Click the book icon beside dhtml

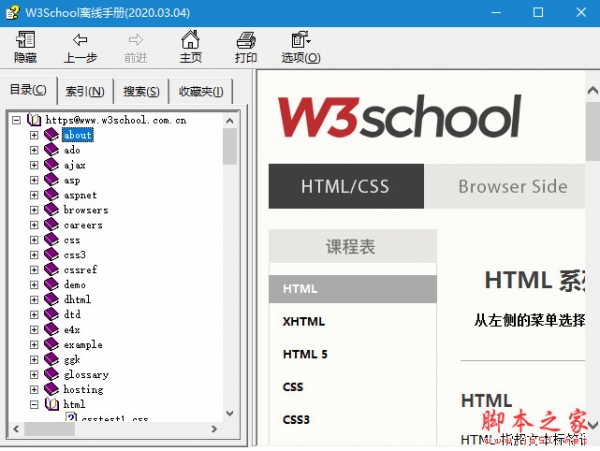coord(51,299)
